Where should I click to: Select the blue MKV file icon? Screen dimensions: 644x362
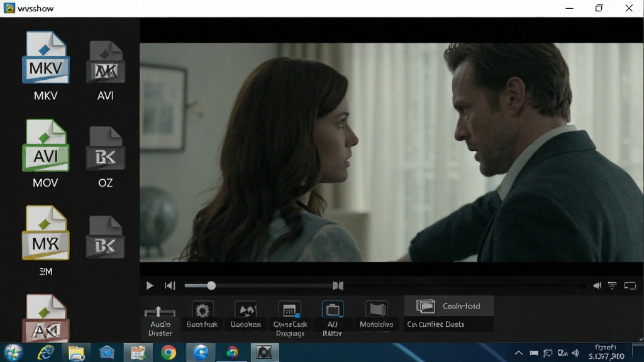click(x=45, y=57)
